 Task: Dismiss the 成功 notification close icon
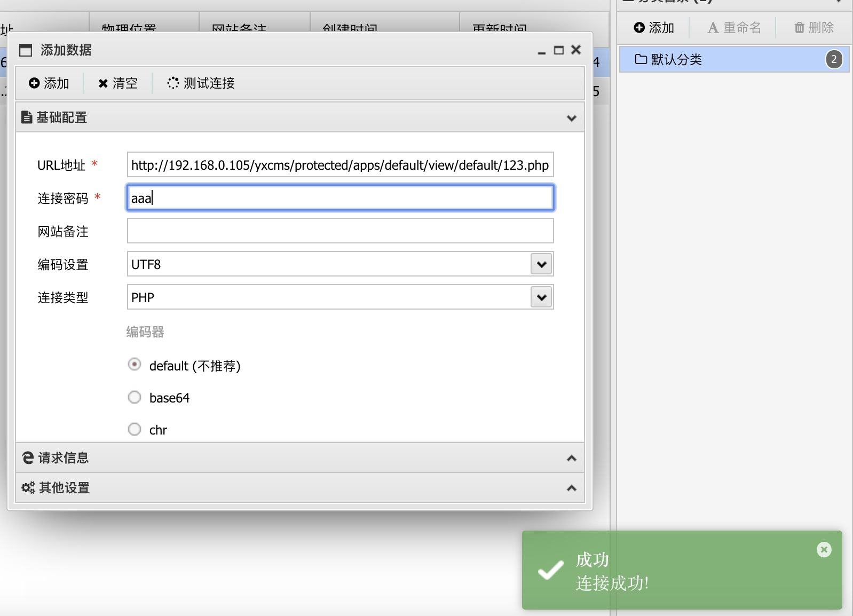(824, 549)
